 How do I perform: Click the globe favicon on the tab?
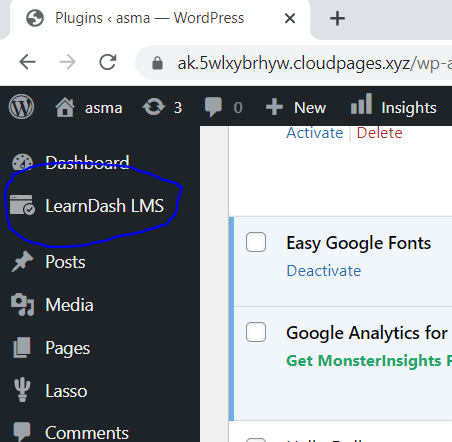(x=35, y=18)
